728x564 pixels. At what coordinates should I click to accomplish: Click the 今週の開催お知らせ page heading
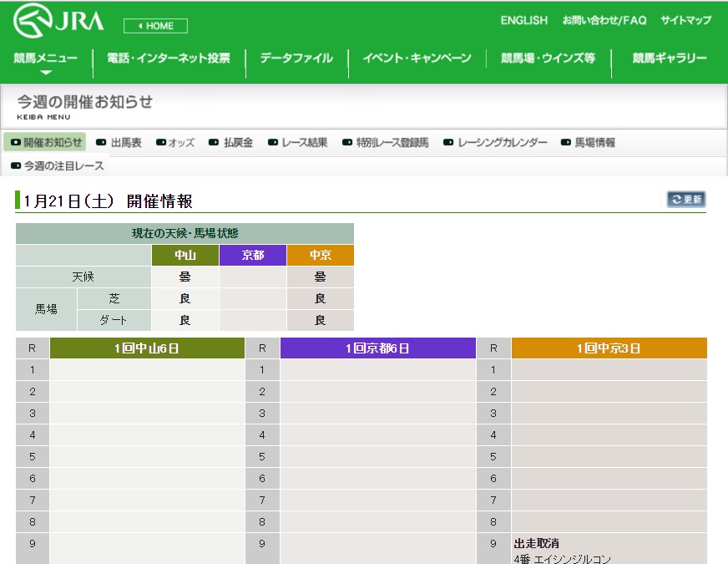[x=85, y=102]
